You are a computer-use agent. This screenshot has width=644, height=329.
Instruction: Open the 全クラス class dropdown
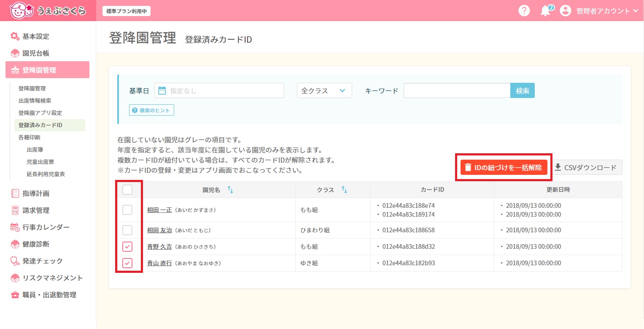click(324, 90)
